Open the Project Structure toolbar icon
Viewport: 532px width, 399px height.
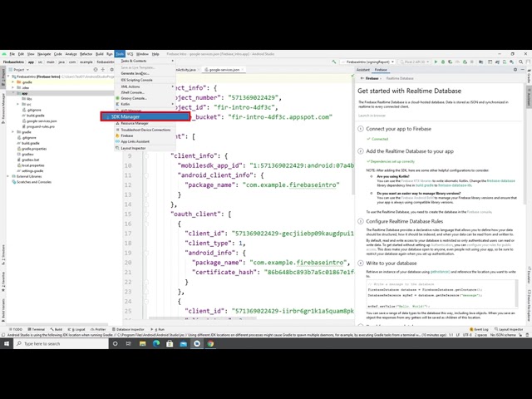(481, 62)
